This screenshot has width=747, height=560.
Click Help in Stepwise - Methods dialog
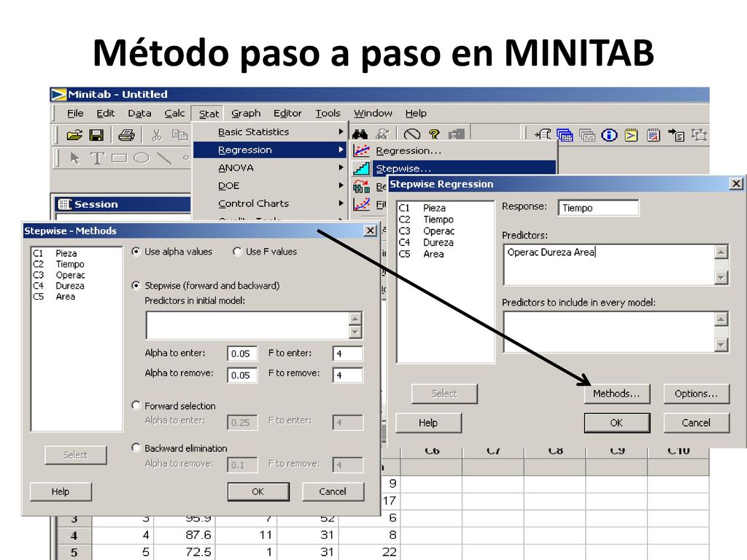click(x=61, y=491)
